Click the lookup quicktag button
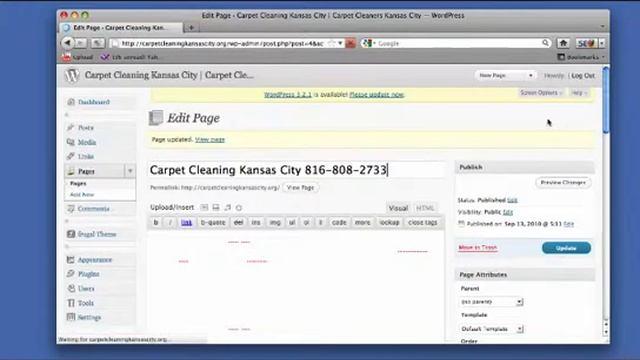This screenshot has height=360, width=640. tap(389, 222)
